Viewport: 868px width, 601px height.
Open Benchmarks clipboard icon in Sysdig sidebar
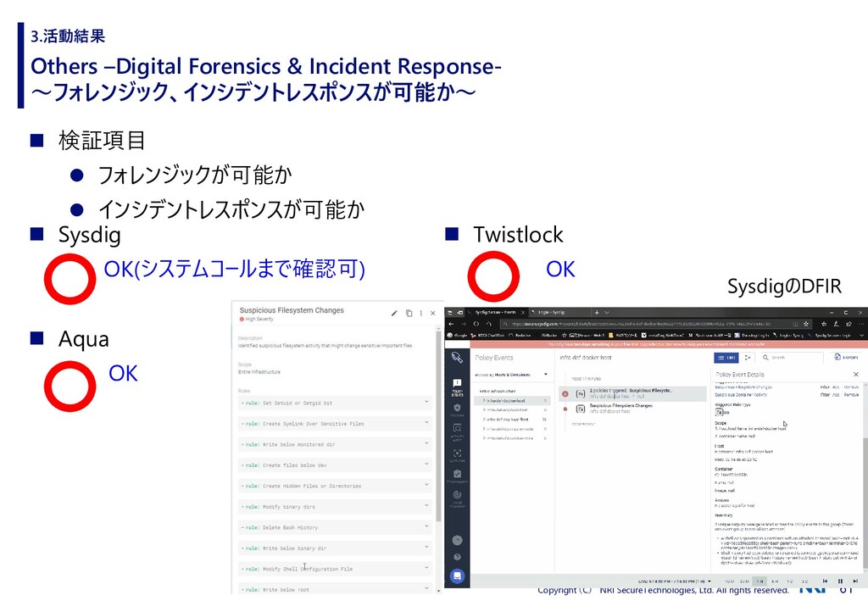click(x=457, y=476)
